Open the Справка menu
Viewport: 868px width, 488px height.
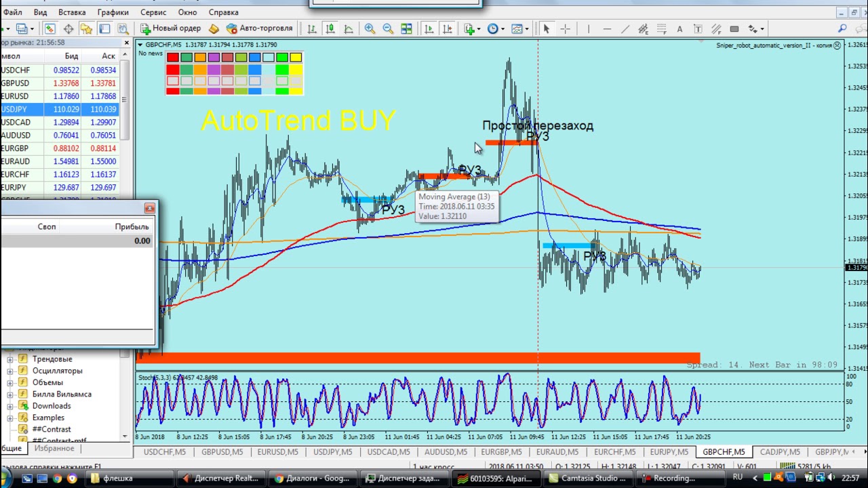point(223,12)
